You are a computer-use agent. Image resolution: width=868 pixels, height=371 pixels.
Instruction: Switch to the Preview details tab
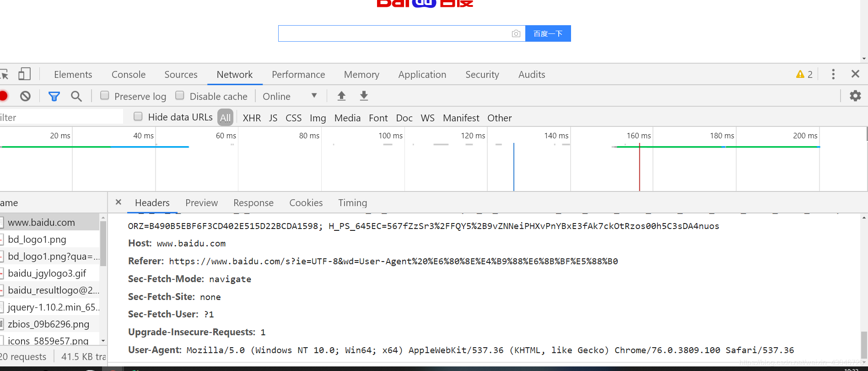click(x=201, y=203)
